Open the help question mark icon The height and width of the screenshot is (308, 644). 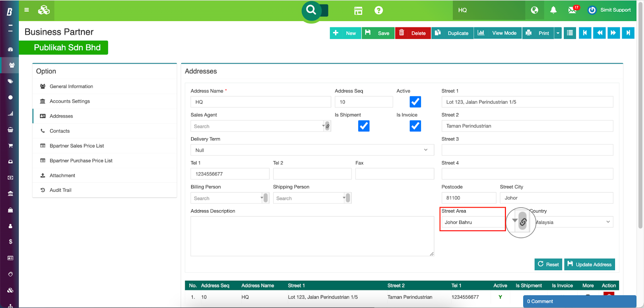[x=378, y=10]
